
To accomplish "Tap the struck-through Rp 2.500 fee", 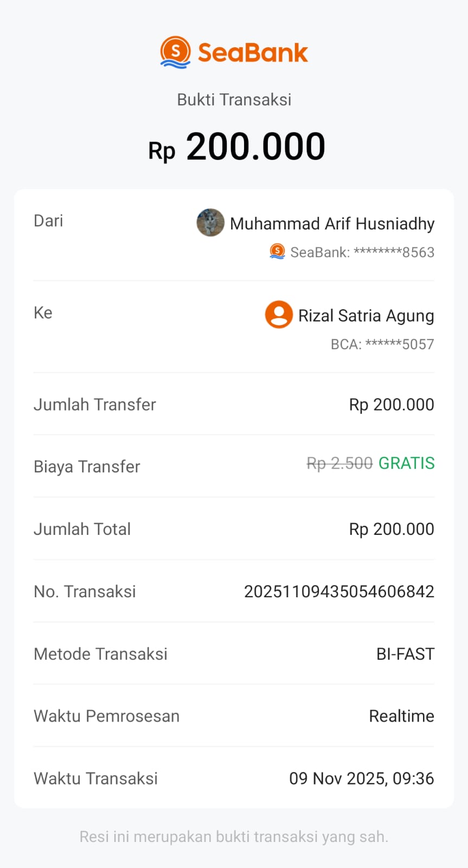I will point(339,463).
